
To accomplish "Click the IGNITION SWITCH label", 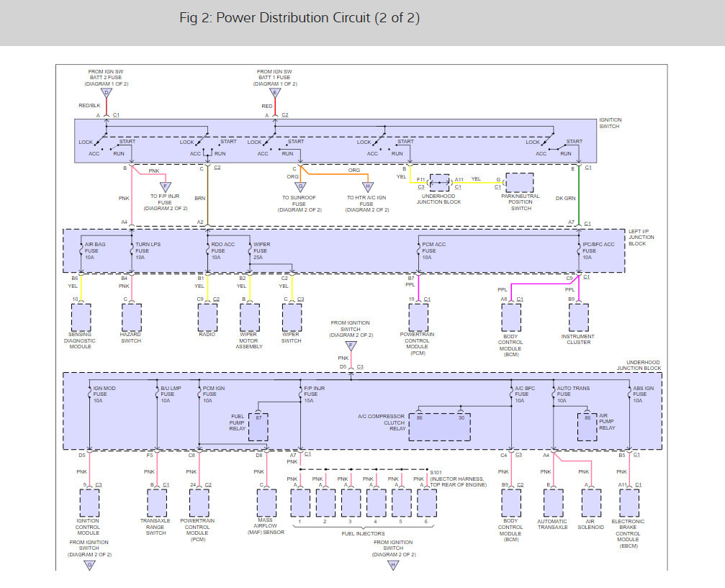I will (611, 123).
